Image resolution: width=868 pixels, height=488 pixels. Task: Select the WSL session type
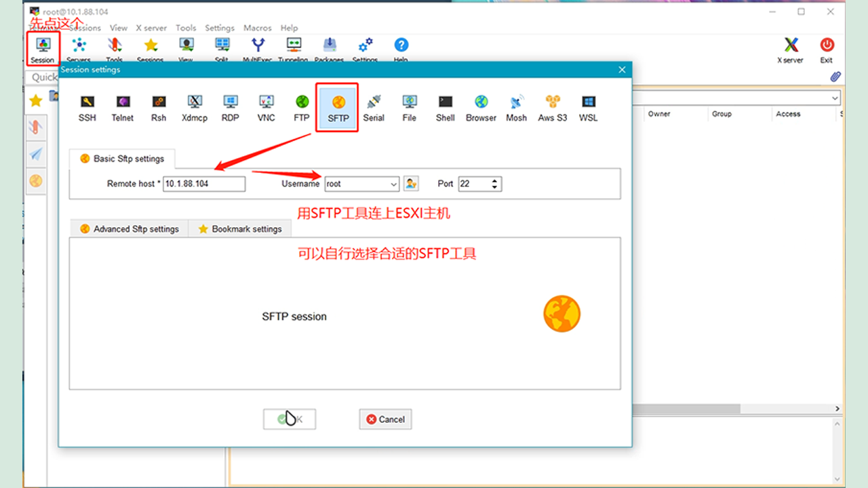589,108
